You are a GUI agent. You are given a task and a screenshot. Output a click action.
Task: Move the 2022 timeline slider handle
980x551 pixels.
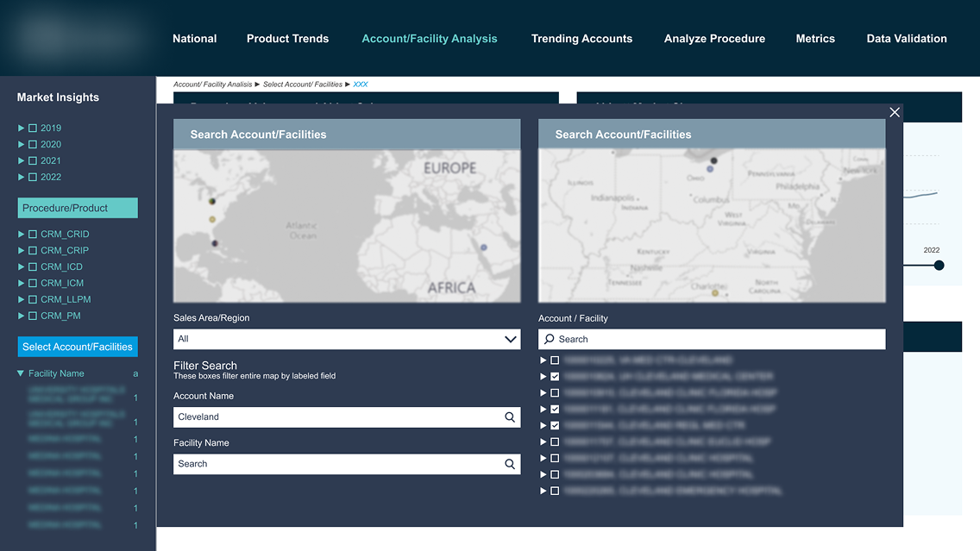point(939,266)
